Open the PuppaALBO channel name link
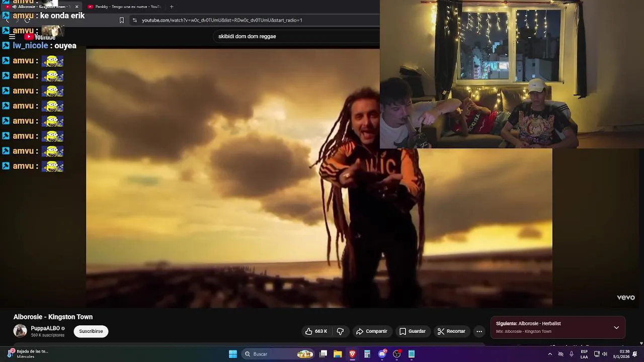The height and width of the screenshot is (362, 644). pyautogui.click(x=45, y=328)
